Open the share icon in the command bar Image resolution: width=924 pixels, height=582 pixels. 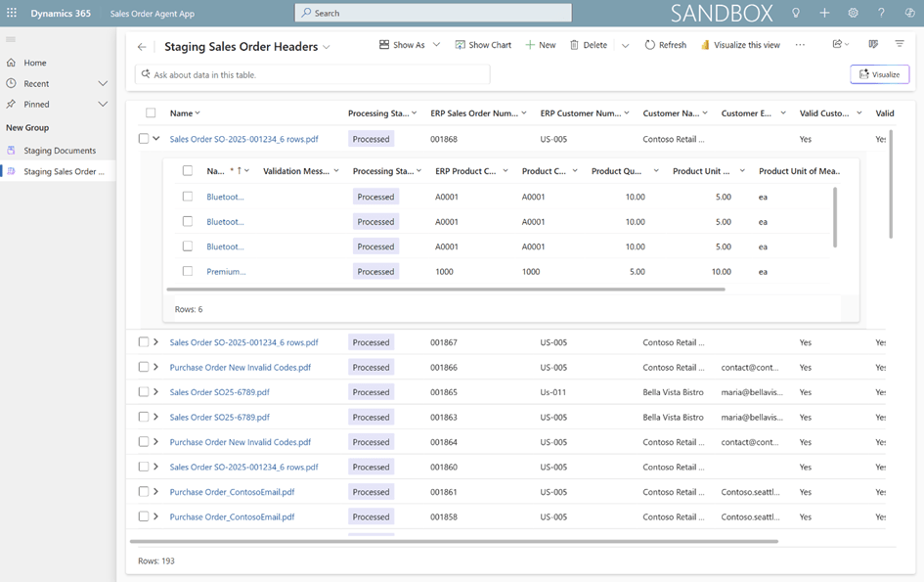click(838, 45)
